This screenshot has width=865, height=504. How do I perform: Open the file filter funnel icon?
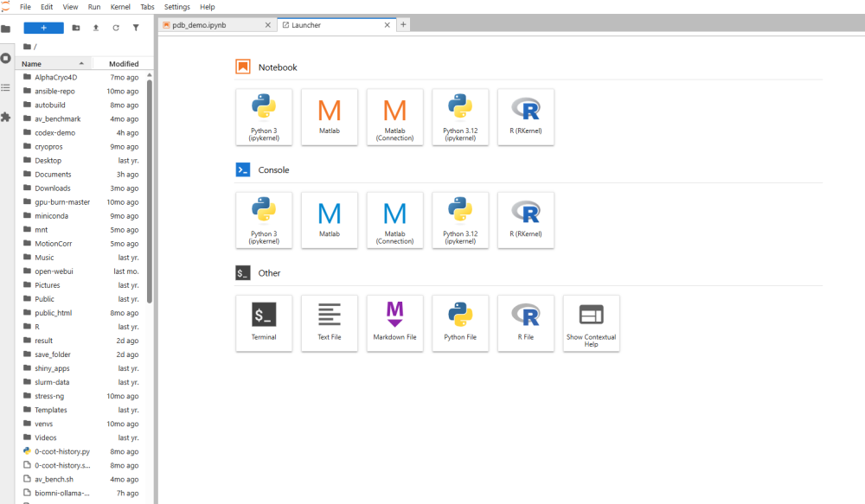[136, 28]
